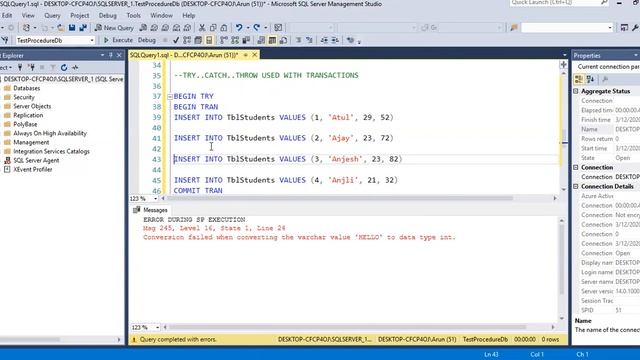The width and height of the screenshot is (640, 360).
Task: Click the Paste icon in toolbar
Action: point(224,28)
